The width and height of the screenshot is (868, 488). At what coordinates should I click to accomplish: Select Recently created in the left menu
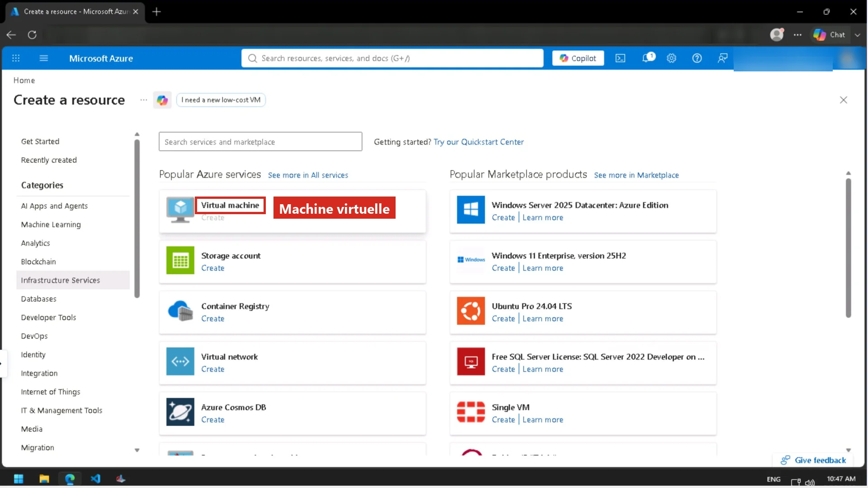(49, 160)
